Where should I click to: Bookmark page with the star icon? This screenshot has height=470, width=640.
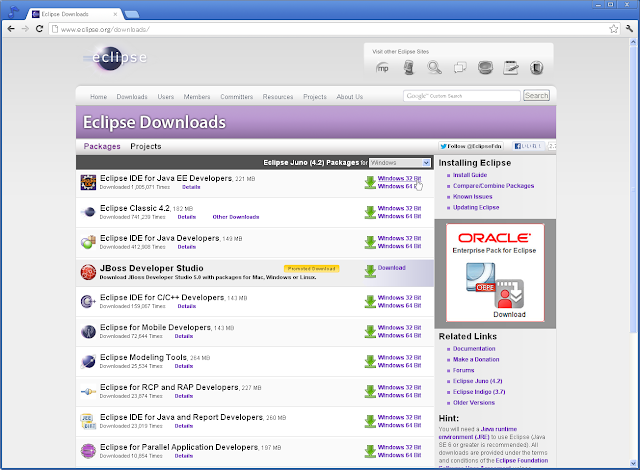point(613,29)
